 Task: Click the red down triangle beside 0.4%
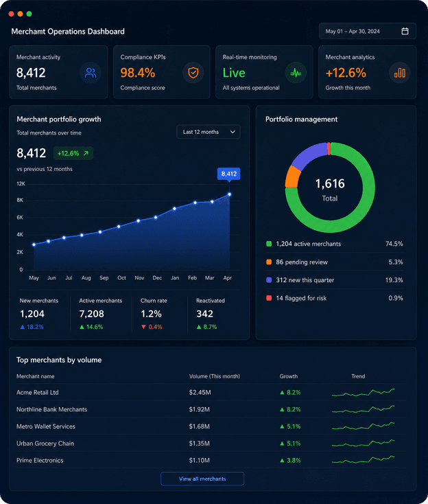(x=143, y=327)
